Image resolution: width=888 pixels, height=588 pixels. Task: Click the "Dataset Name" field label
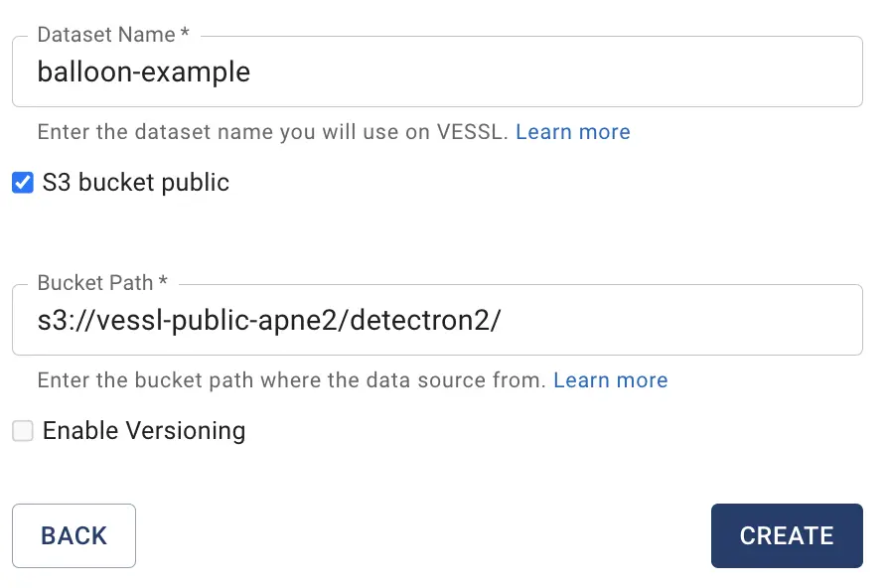click(106, 35)
